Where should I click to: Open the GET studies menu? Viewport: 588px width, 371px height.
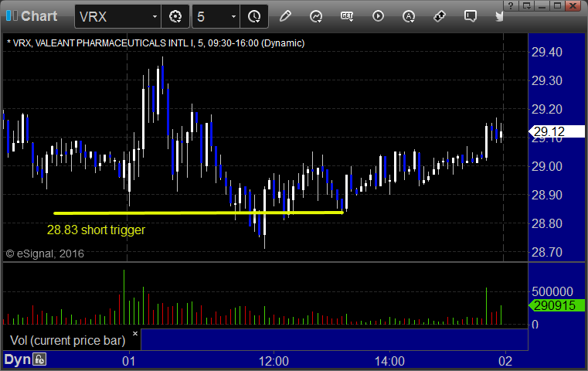click(347, 16)
